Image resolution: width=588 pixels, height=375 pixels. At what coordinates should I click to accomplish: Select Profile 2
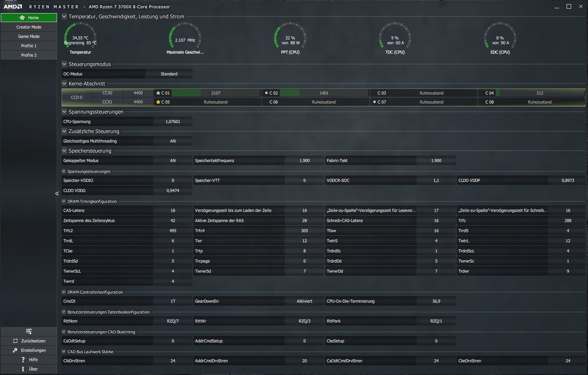[x=29, y=55]
